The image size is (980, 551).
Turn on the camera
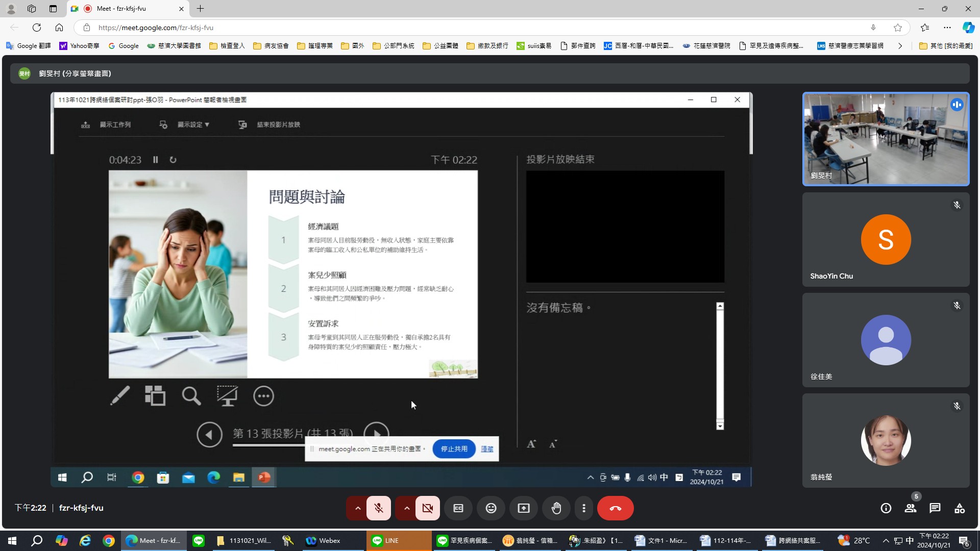(x=428, y=508)
